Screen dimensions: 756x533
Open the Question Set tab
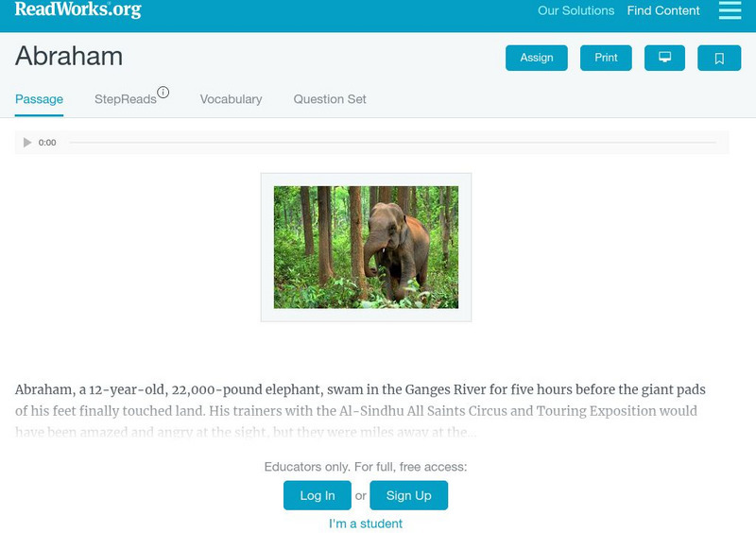pos(330,99)
